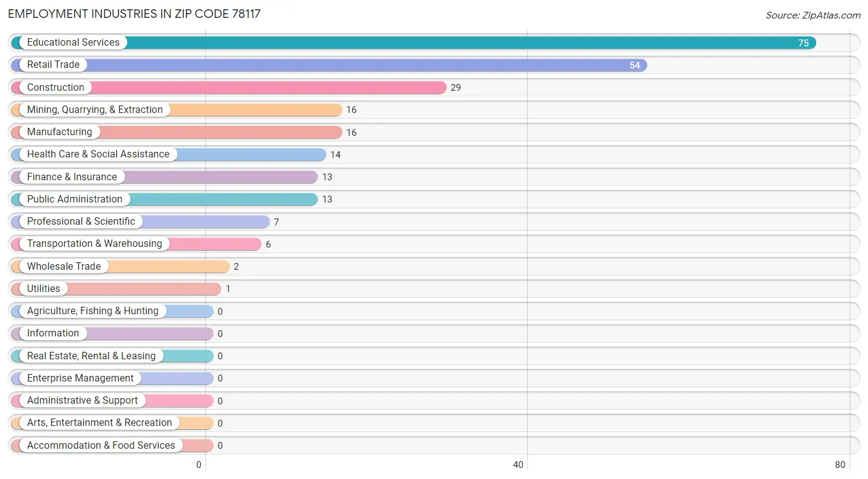Click Arts, Entertainment & Recreation label

coord(99,423)
